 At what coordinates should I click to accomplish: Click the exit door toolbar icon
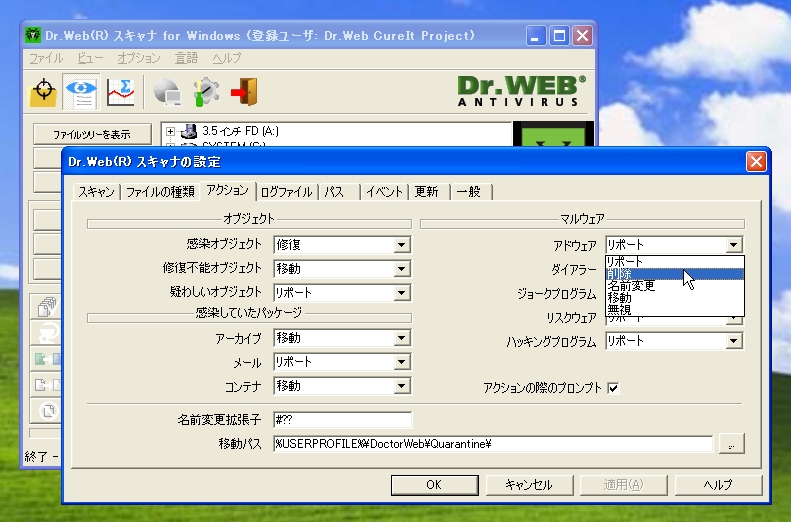pos(245,92)
